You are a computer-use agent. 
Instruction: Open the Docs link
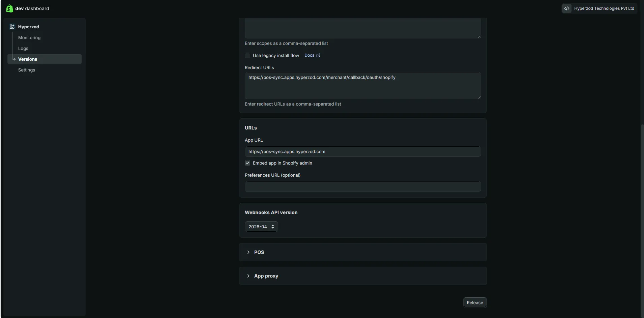309,55
